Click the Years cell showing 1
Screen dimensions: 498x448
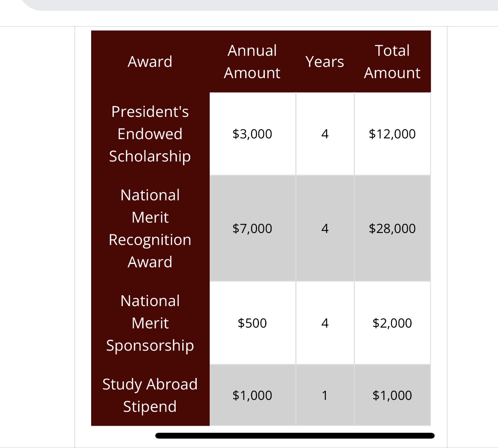(325, 395)
